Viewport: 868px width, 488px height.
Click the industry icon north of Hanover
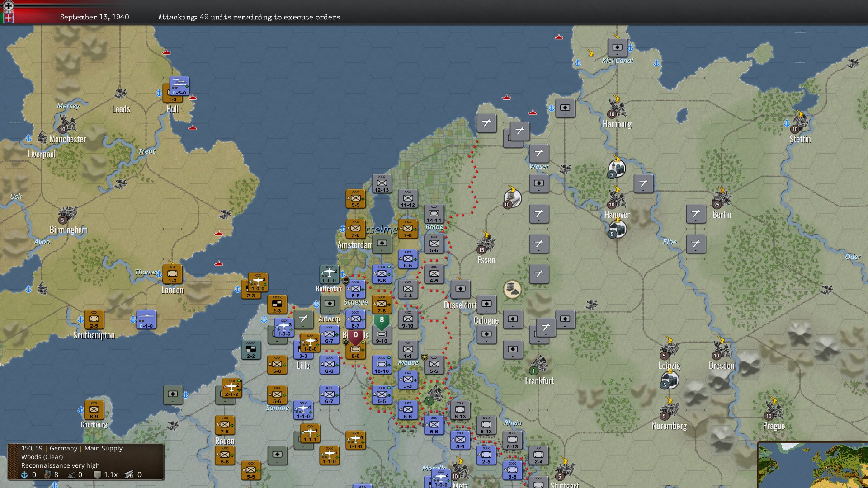coord(617,168)
